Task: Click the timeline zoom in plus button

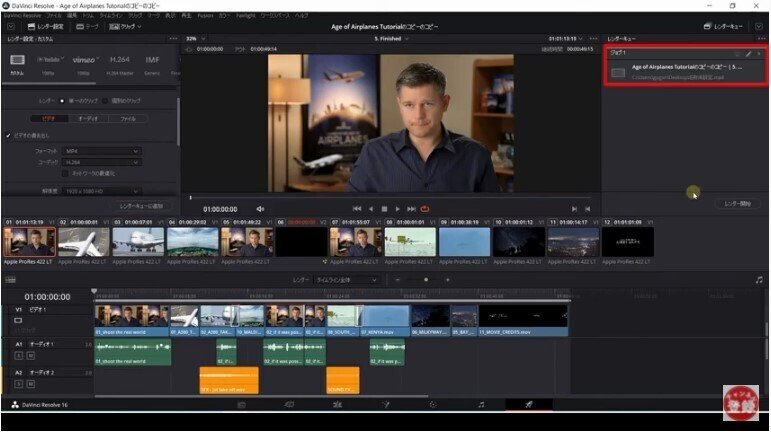Action: (448, 280)
